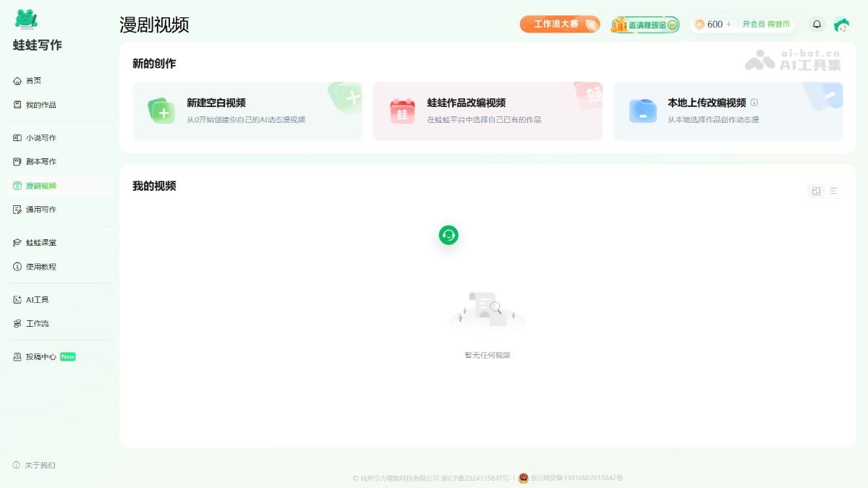Screen dimensions: 868x488
Task: Open the green customer service headset button
Action: tap(448, 235)
